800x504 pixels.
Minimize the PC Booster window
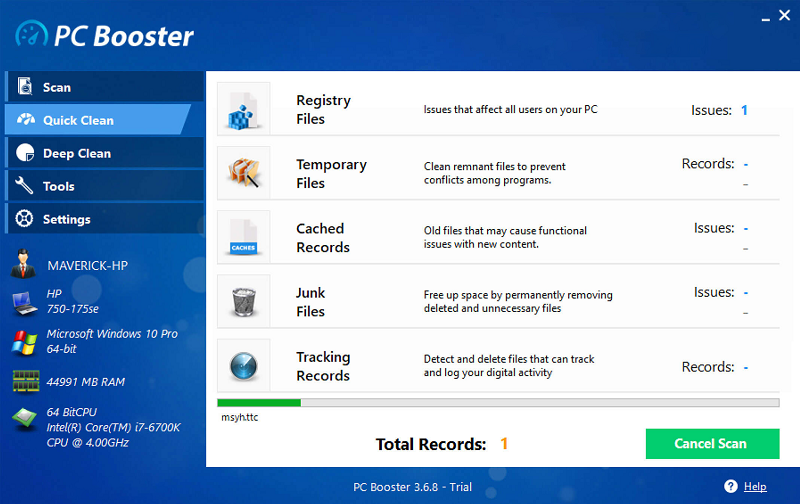(765, 18)
